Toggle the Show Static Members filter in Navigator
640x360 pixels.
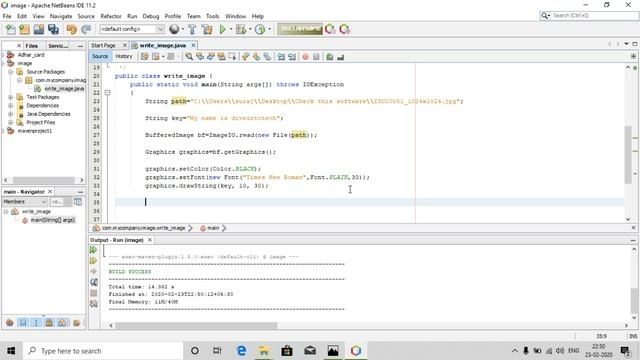coord(36,323)
